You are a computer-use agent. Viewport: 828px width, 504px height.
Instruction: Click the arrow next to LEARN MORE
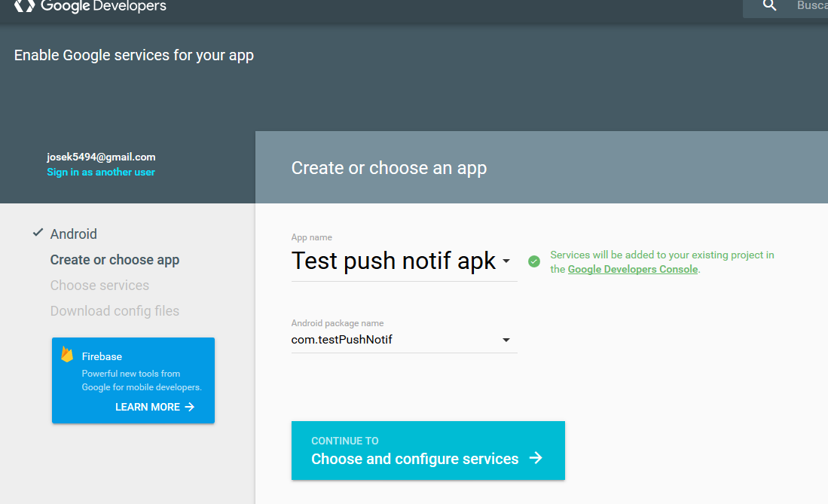191,407
